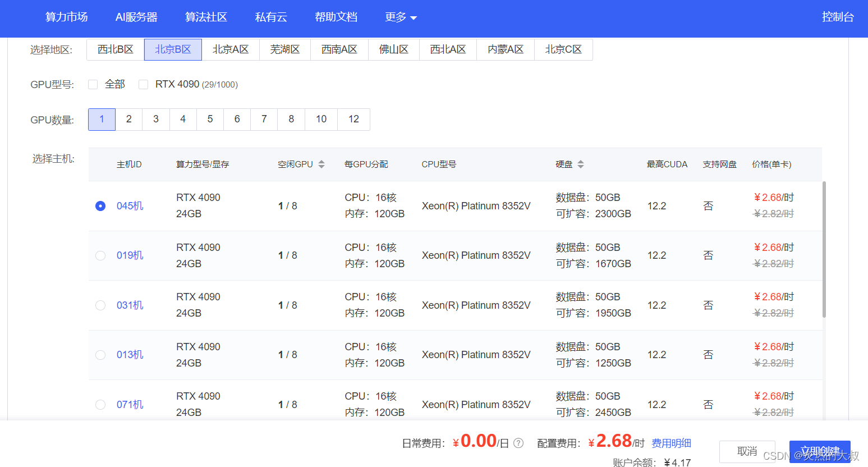
Task: Set GPU count to 10
Action: pos(321,119)
